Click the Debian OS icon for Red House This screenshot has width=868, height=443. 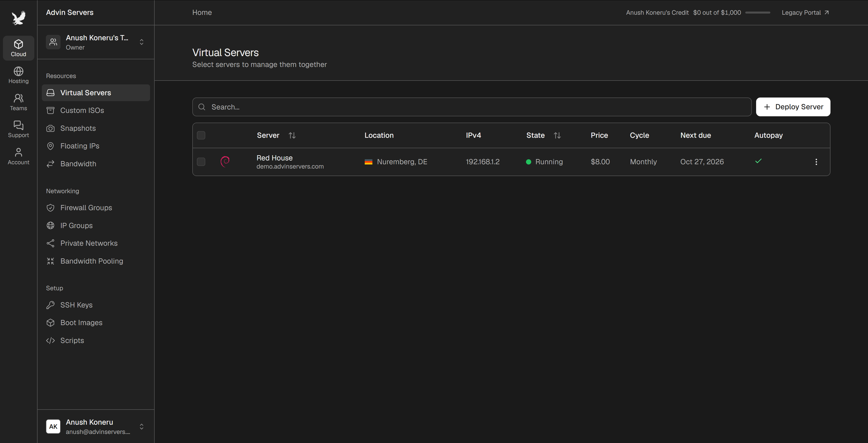click(225, 162)
